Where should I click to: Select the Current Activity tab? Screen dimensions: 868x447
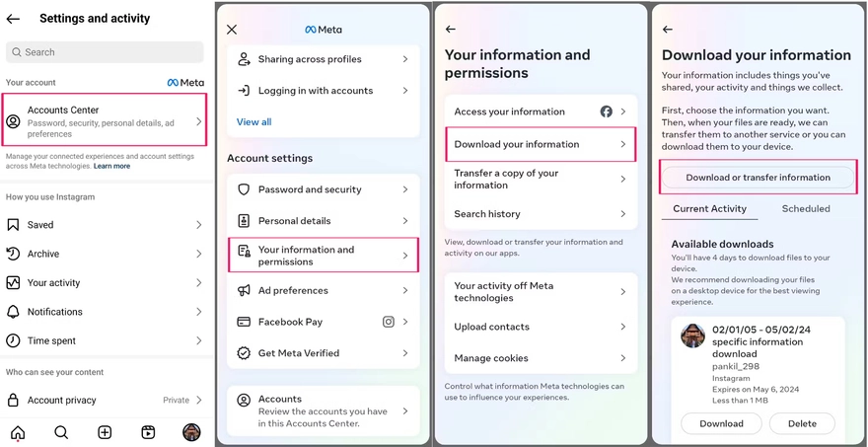[x=709, y=209]
